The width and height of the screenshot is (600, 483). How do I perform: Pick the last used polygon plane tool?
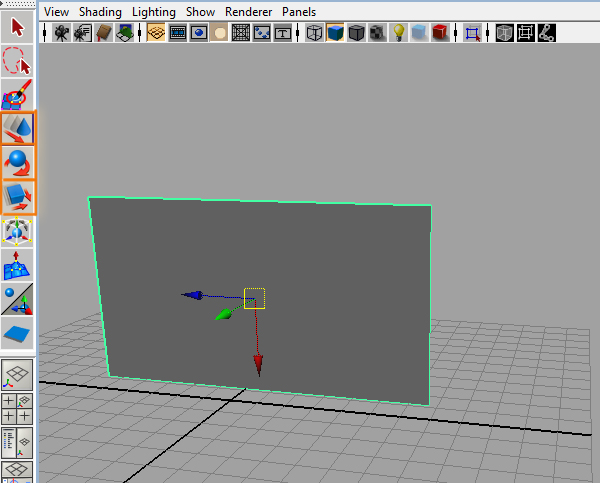[17, 333]
